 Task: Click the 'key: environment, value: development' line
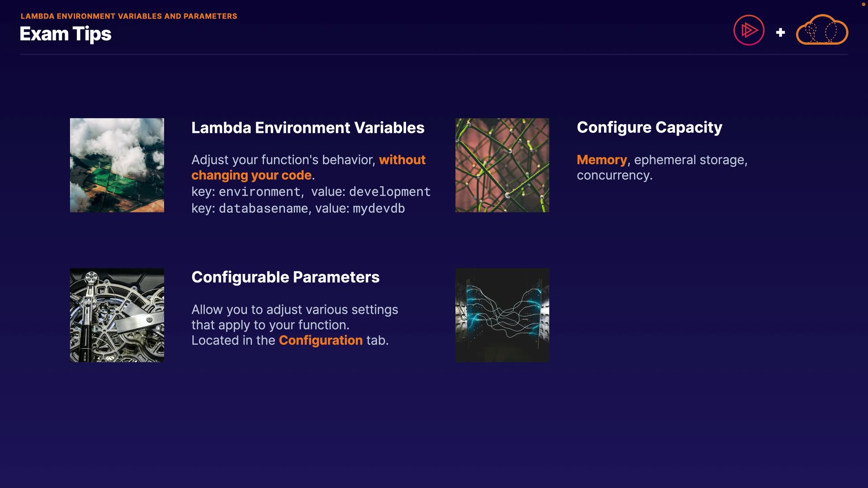pyautogui.click(x=311, y=192)
